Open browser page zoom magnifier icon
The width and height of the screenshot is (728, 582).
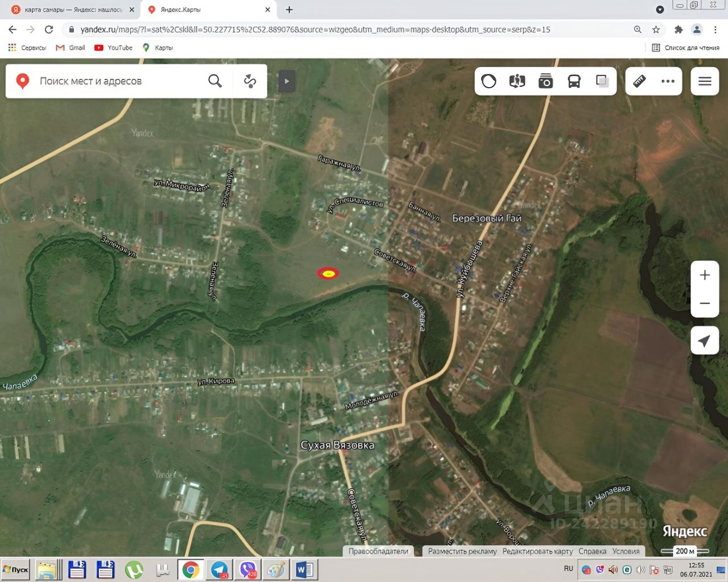(x=638, y=30)
